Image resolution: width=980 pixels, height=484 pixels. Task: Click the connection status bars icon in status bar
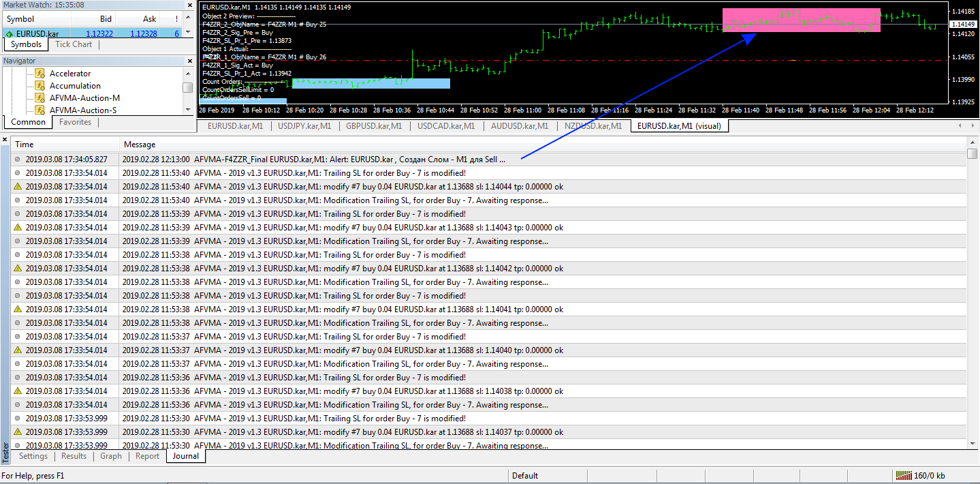(903, 476)
